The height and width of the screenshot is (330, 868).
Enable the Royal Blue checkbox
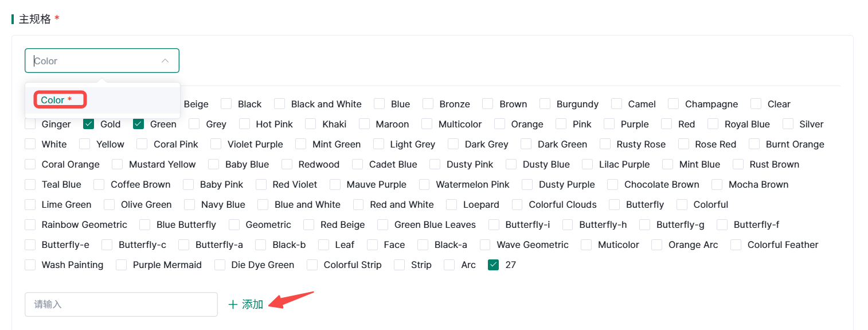(713, 124)
